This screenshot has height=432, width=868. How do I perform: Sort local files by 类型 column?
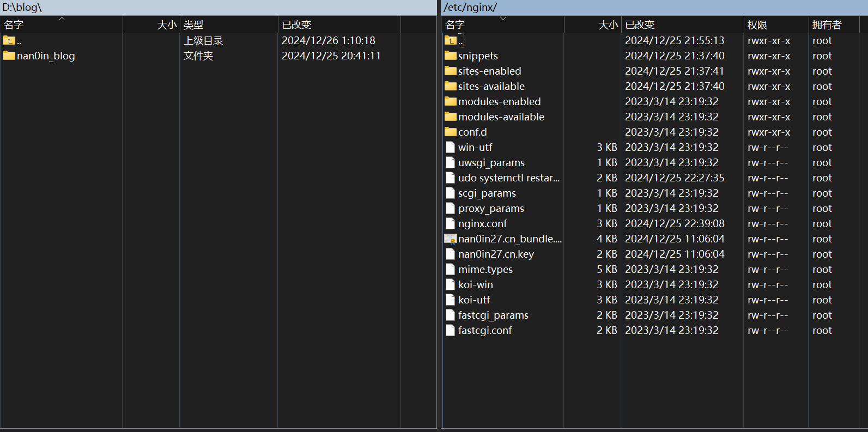(193, 25)
